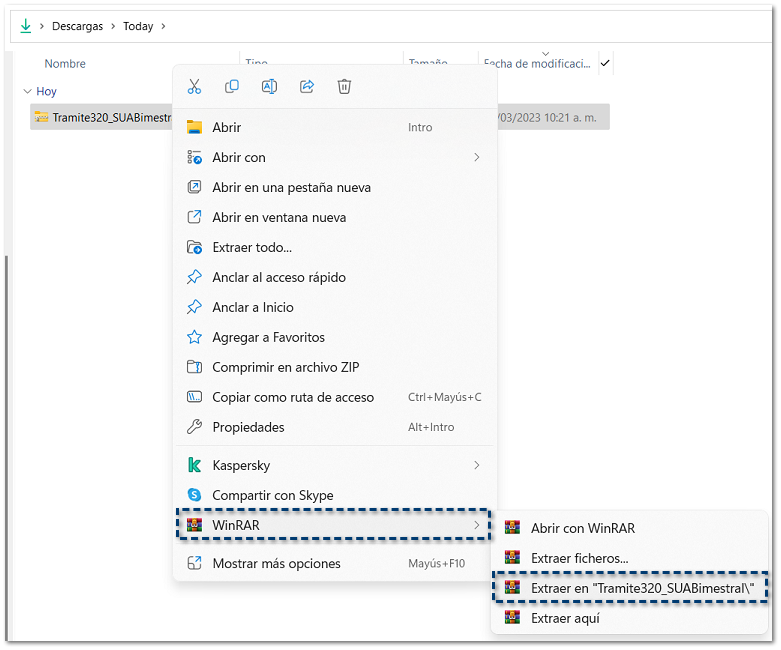Expand the chevron between Descargas and Today
Viewport: 781px width, 650px height.
tap(113, 26)
